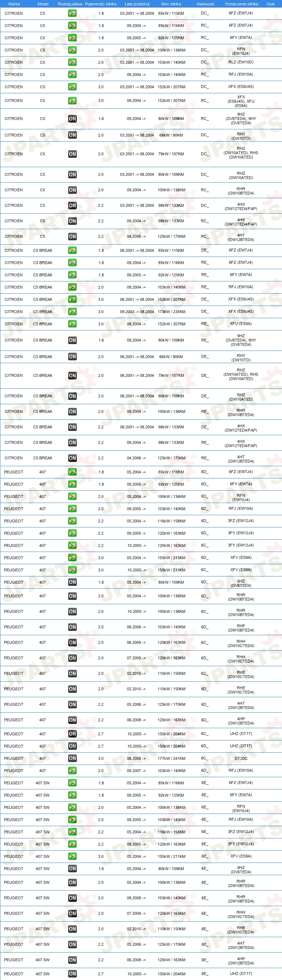282x980 pixels.
Task: Click petrol icon in Peugeot 407 09.2007 row
Action: [72, 770]
